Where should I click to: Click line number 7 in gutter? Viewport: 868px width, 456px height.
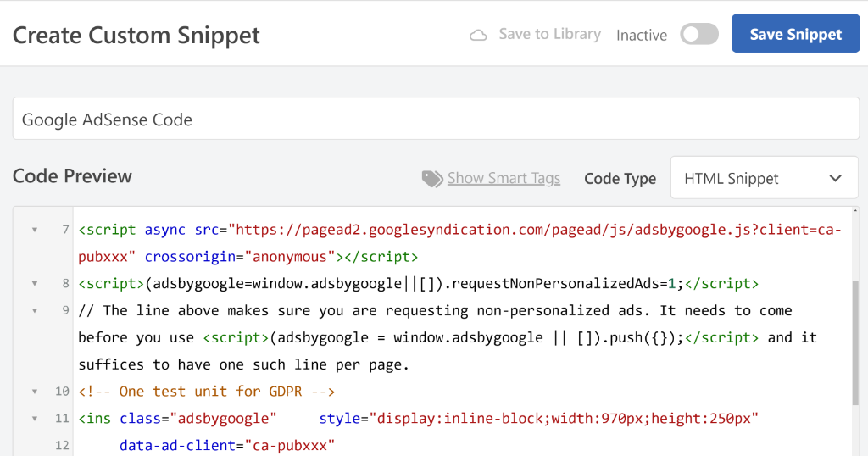point(66,230)
